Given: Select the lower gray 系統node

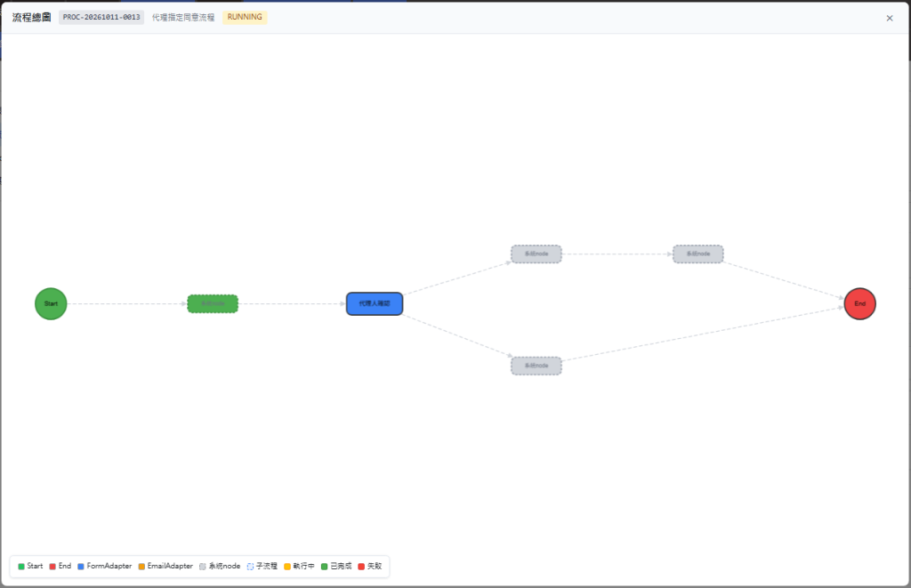Looking at the screenshot, I should tap(536, 366).
